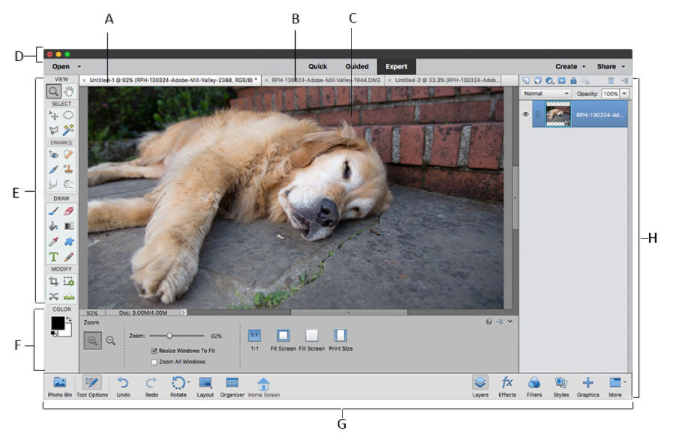This screenshot has height=446, width=689.
Task: Open the Opacity slider dropdown arrow
Action: [624, 94]
